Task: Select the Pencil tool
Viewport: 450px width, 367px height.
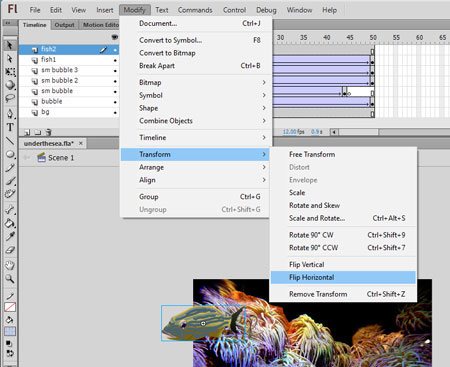Action: [10, 167]
